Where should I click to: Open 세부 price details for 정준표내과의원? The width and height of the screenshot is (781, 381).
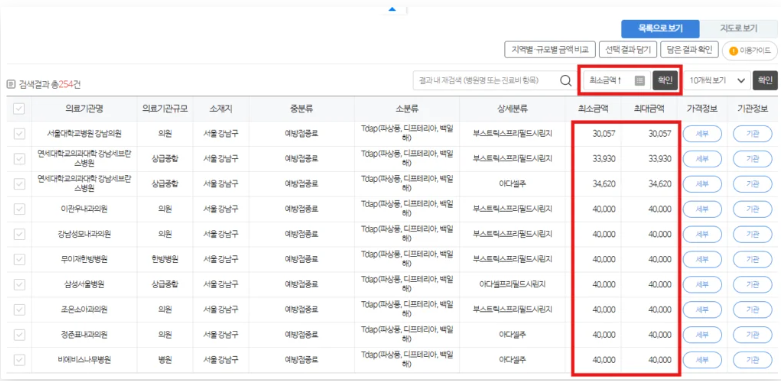[x=702, y=335]
